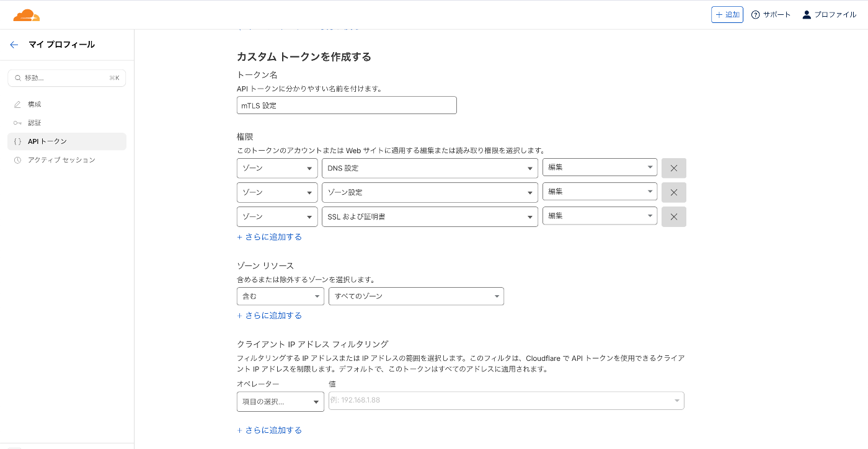
Task: Click the back arrow beside マイ プロフィール
Action: (14, 45)
